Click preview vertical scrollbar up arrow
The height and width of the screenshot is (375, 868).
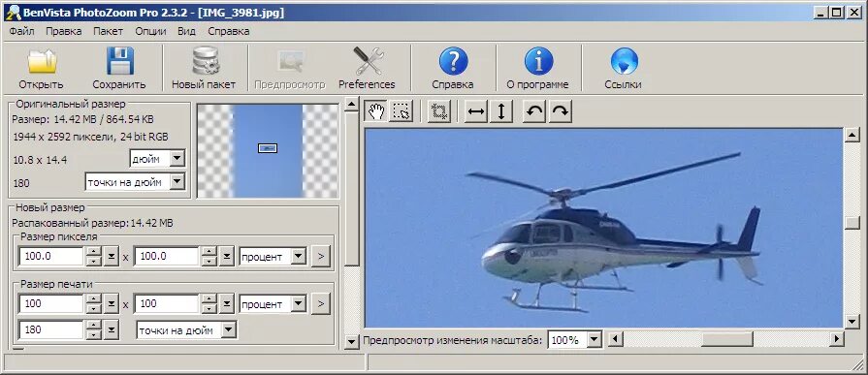point(852,135)
